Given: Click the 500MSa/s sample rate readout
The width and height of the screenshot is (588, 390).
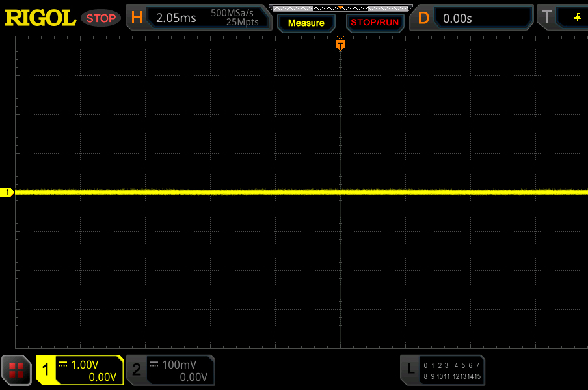Looking at the screenshot, I should click(x=232, y=13).
